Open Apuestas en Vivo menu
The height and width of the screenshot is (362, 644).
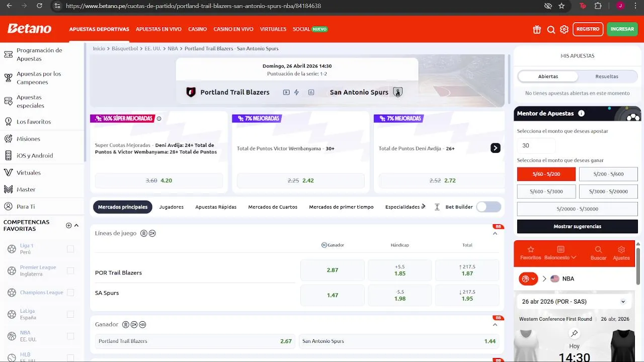point(158,29)
